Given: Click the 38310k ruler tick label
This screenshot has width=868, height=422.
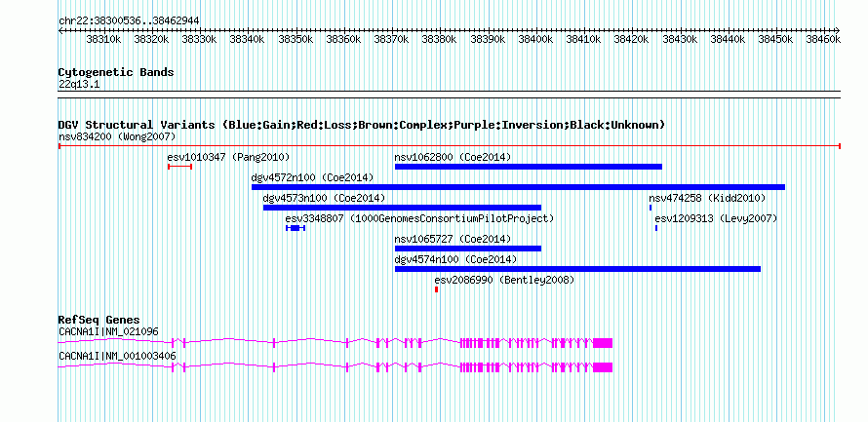Looking at the screenshot, I should click(103, 39).
